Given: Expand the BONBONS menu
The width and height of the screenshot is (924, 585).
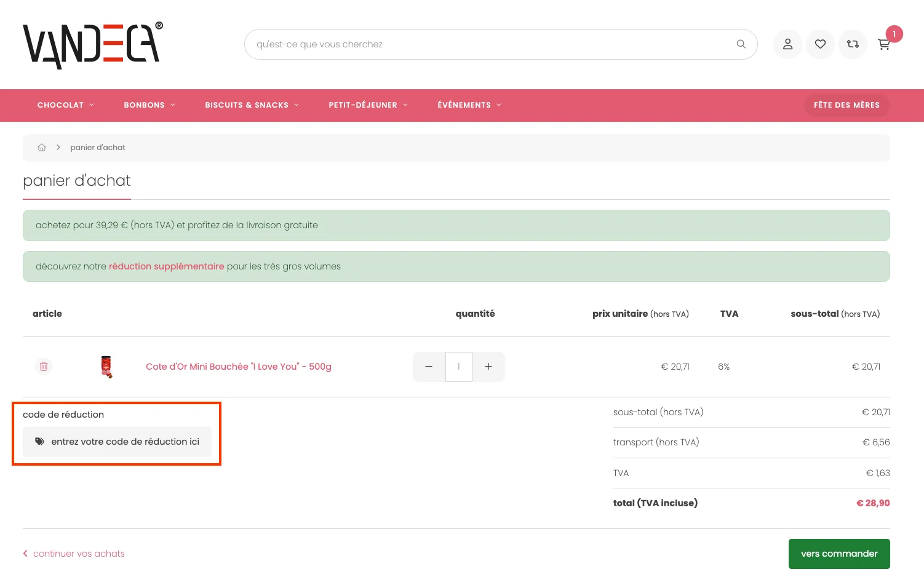Looking at the screenshot, I should coord(149,105).
